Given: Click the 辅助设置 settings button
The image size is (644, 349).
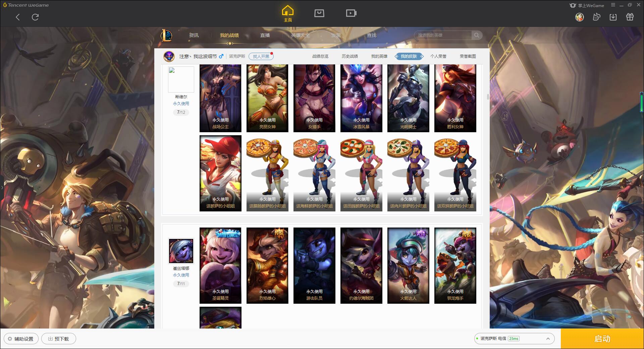Looking at the screenshot, I should coord(21,339).
